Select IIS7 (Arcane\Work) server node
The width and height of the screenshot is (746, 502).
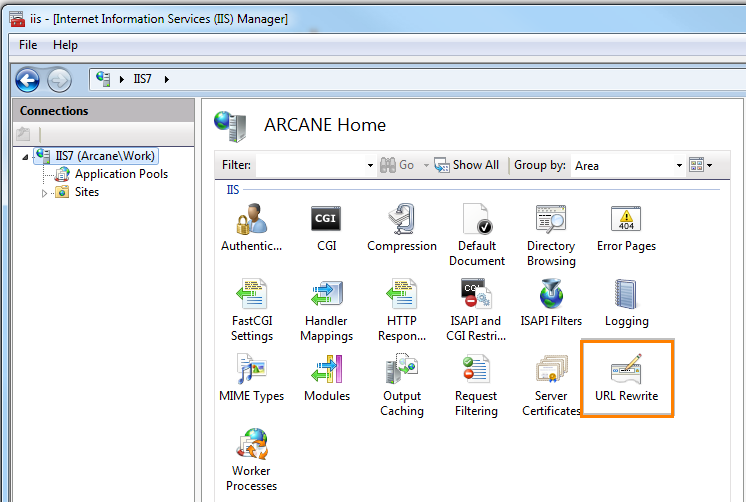pos(97,156)
